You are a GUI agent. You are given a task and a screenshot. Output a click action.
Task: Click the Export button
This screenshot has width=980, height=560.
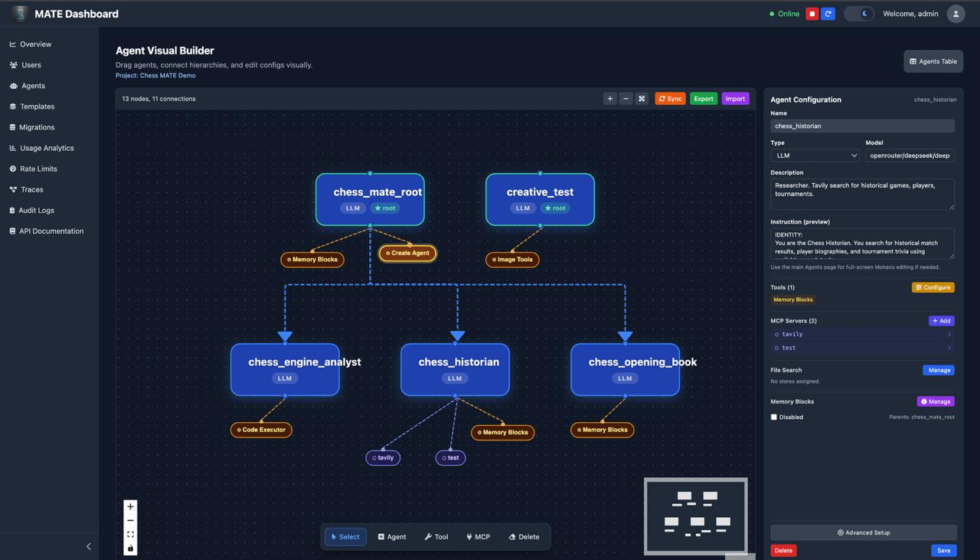(x=704, y=98)
